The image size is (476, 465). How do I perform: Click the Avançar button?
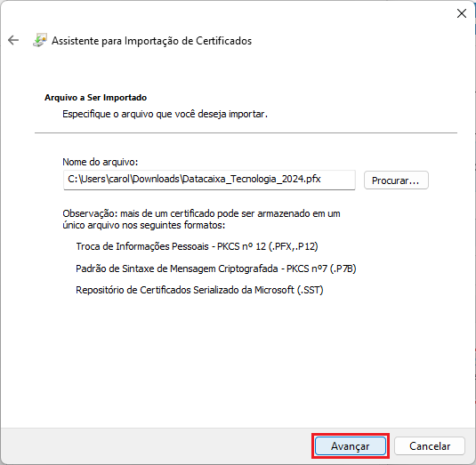tap(350, 446)
